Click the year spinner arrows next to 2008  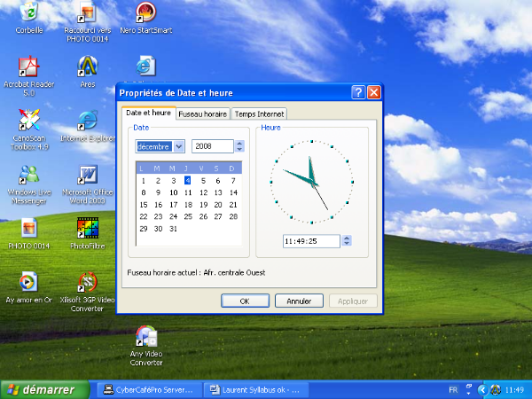coord(239,146)
